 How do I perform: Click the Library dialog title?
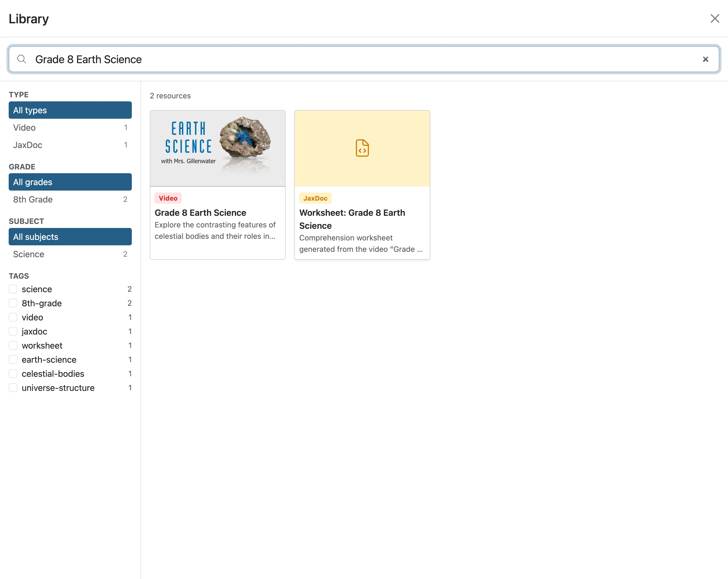(29, 19)
